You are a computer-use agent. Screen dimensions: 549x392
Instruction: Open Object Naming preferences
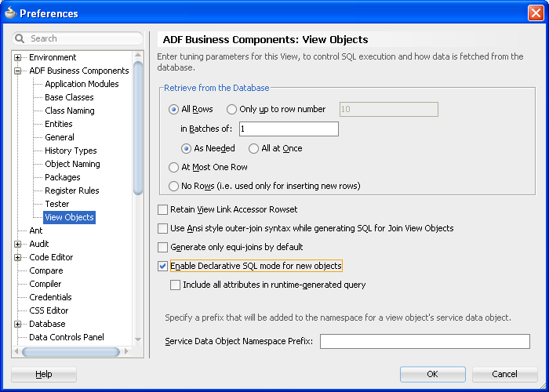72,164
